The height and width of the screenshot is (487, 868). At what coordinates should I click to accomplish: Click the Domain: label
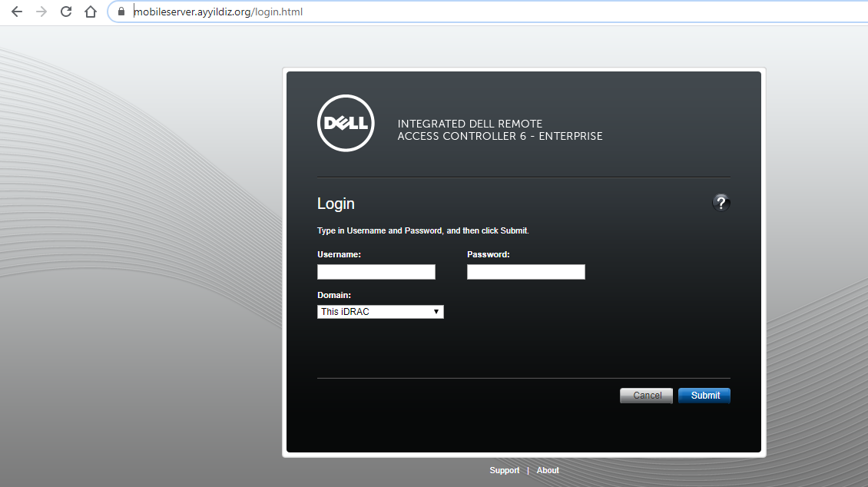334,295
